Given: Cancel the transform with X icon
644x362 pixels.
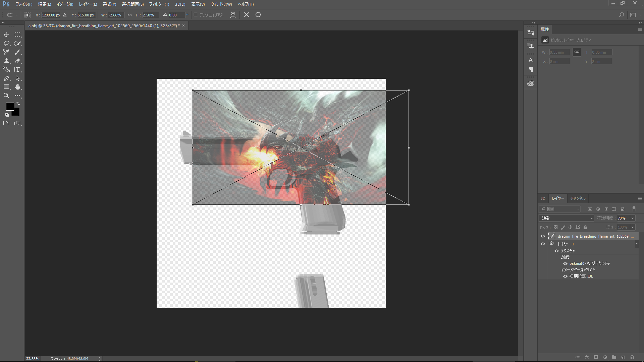Looking at the screenshot, I should tap(247, 15).
